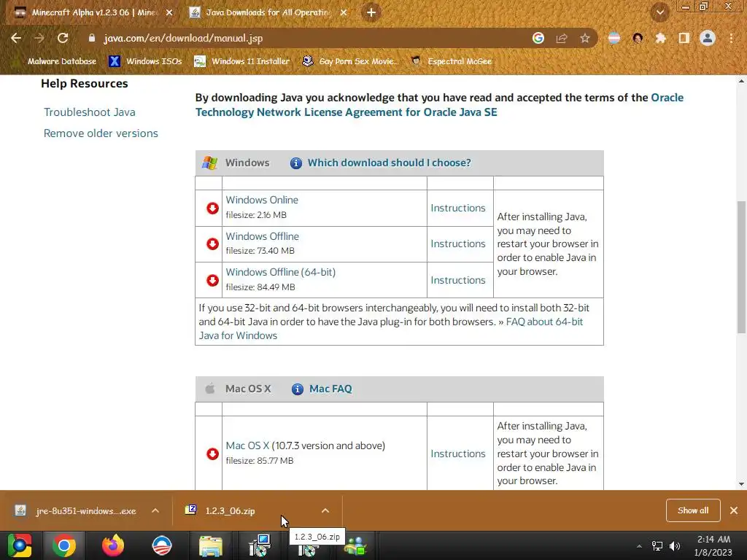
Task: Click the Start button on taskbar
Action: tap(19, 545)
